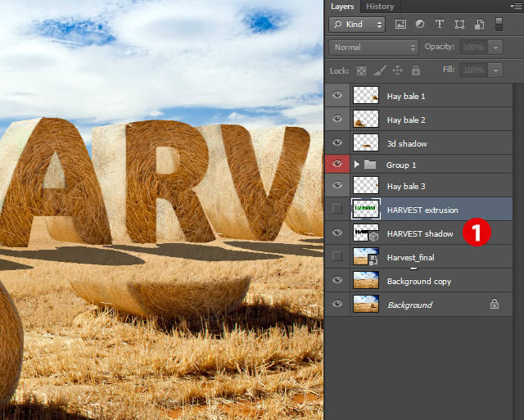Viewport: 524px width, 420px height.
Task: Click the Opacity value field
Action: (x=473, y=47)
